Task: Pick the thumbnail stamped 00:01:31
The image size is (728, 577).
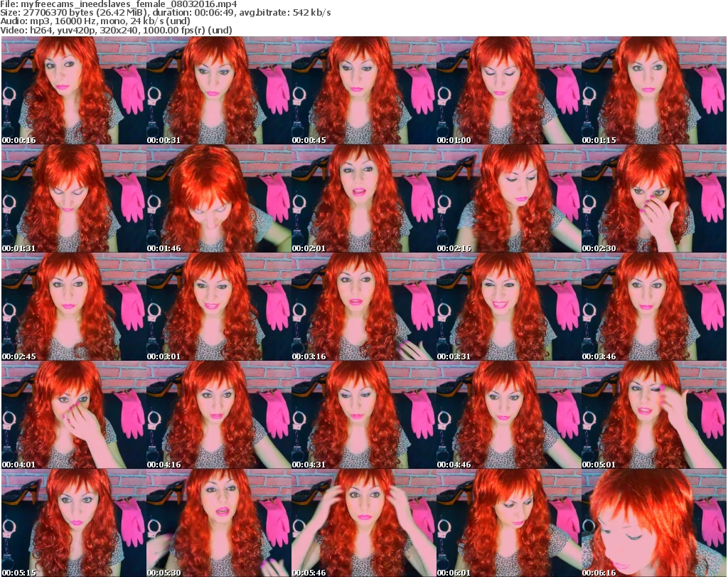Action: pos(73,198)
